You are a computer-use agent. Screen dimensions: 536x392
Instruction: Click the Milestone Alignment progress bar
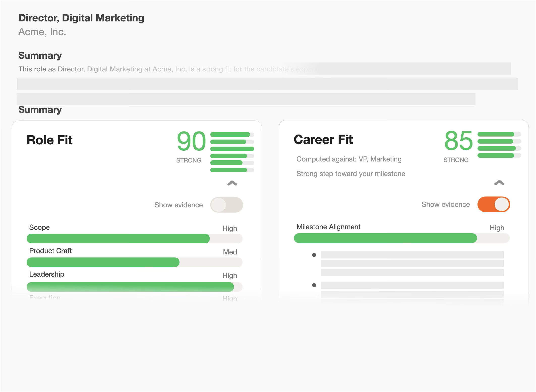point(402,238)
